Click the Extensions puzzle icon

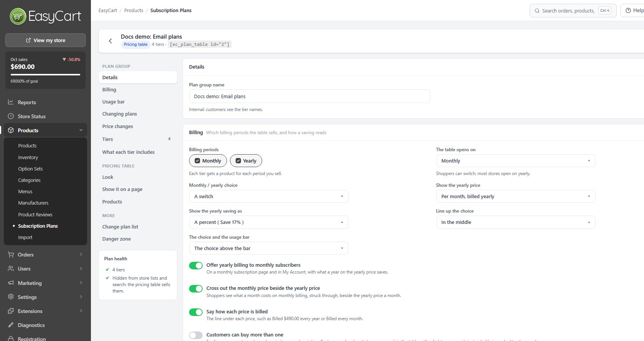point(11,311)
